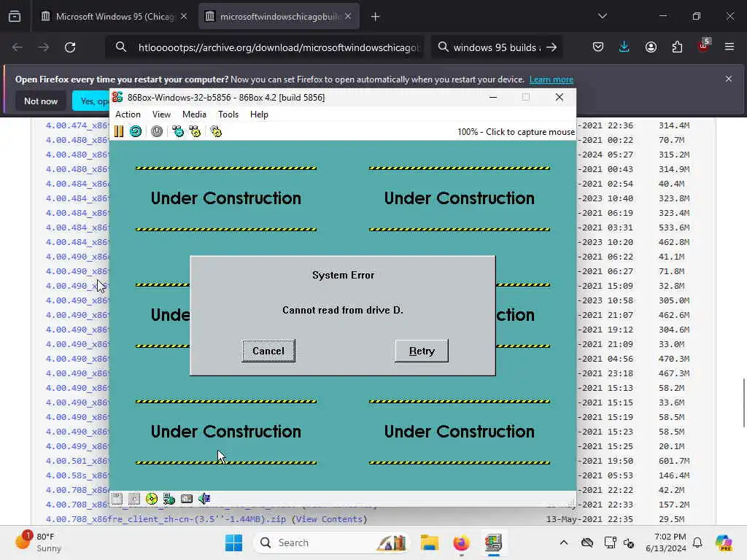This screenshot has height=560, width=747.
Task: Switch to Firefox from taskbar
Action: click(461, 542)
